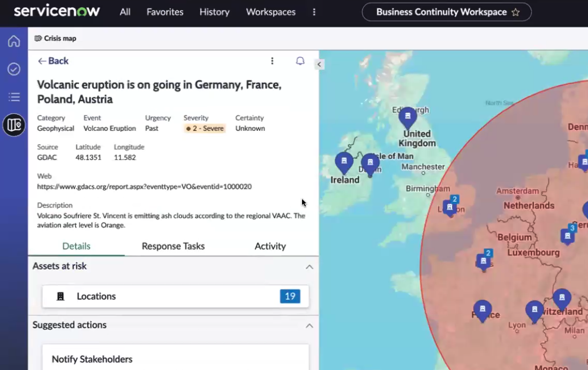Select the Germany cluster marker with 3
Image resolution: width=588 pixels, height=370 pixels.
(568, 235)
